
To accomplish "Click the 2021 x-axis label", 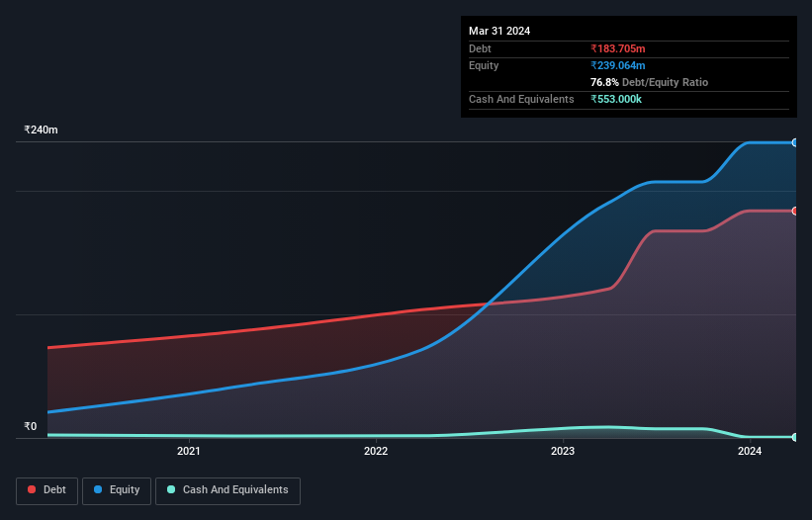I will [x=189, y=451].
